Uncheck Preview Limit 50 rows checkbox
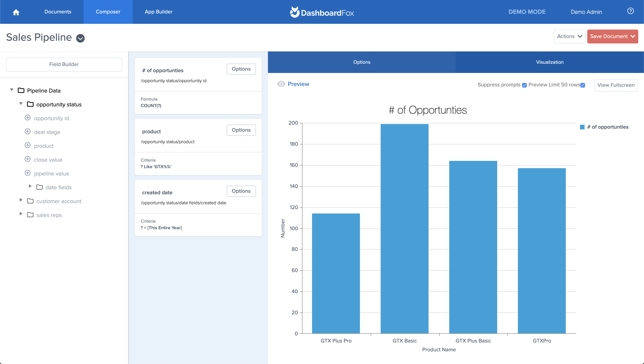Image resolution: width=644 pixels, height=364 pixels. click(x=582, y=85)
